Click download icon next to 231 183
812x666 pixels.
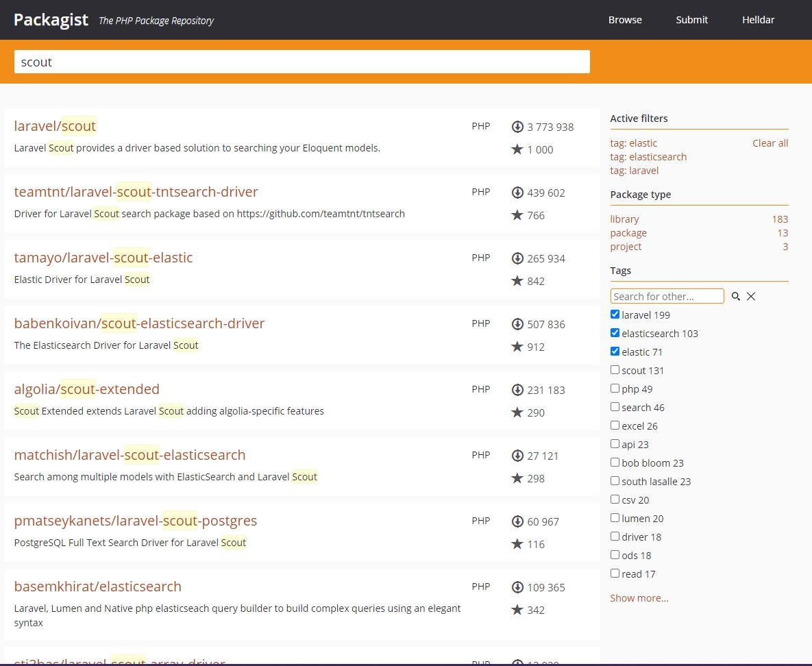pos(517,390)
